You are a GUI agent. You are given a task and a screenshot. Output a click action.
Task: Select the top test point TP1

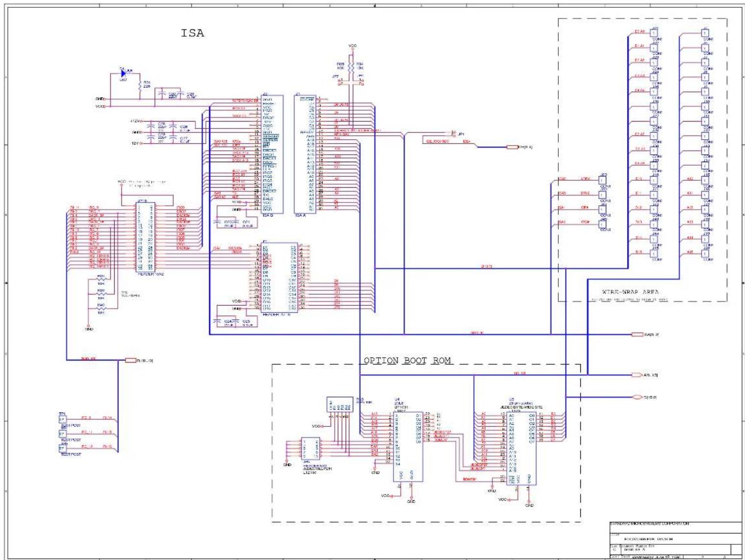pos(62,419)
